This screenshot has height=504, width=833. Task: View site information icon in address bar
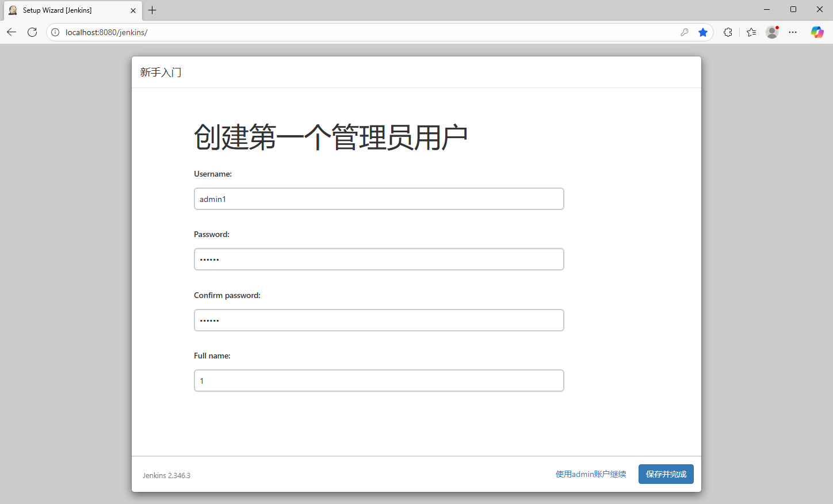(55, 32)
